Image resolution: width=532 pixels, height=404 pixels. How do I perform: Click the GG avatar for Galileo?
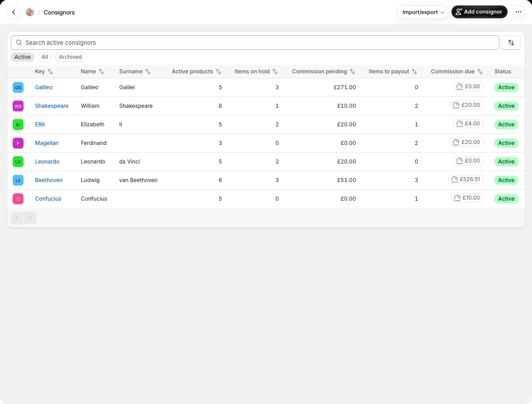tap(18, 87)
